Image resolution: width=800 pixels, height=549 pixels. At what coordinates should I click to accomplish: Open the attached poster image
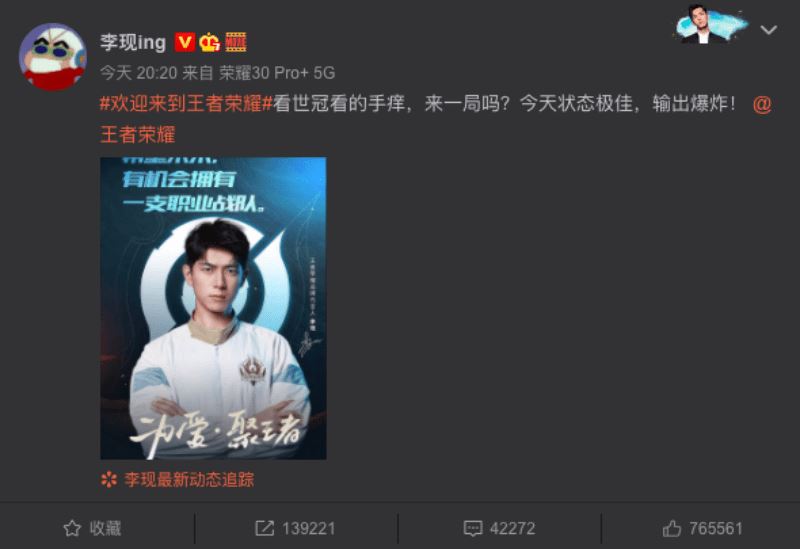(x=213, y=308)
